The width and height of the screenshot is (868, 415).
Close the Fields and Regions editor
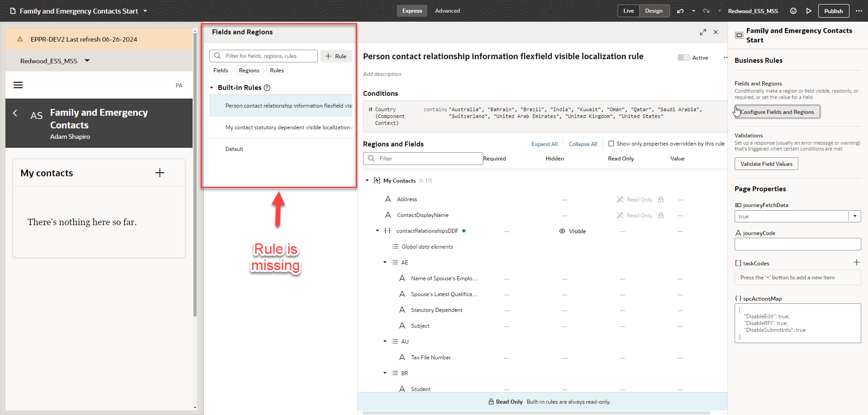[x=716, y=32]
